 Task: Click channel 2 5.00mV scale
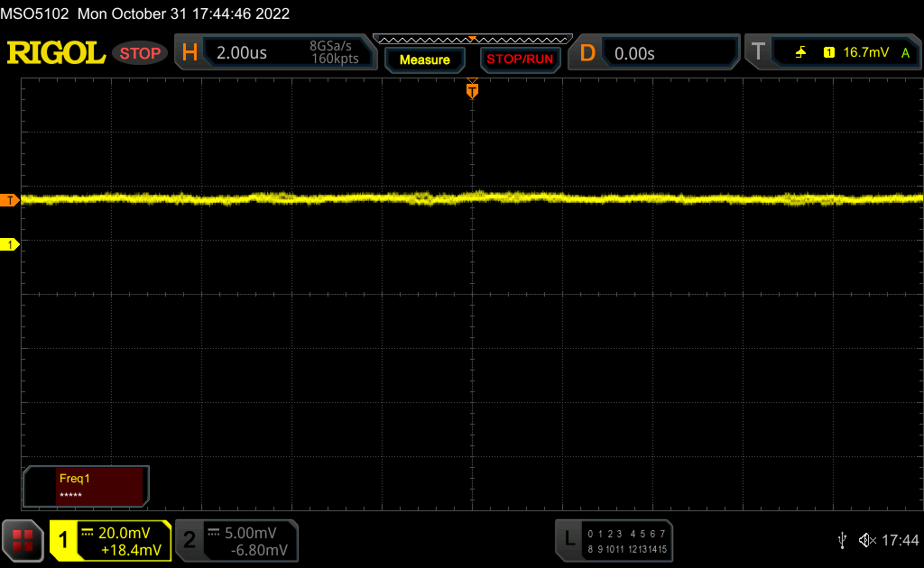[251, 533]
